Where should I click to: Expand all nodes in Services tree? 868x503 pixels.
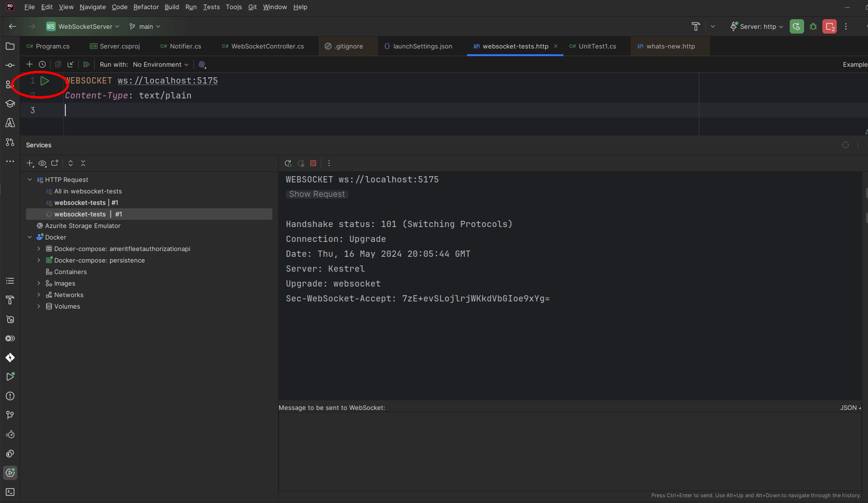click(71, 163)
